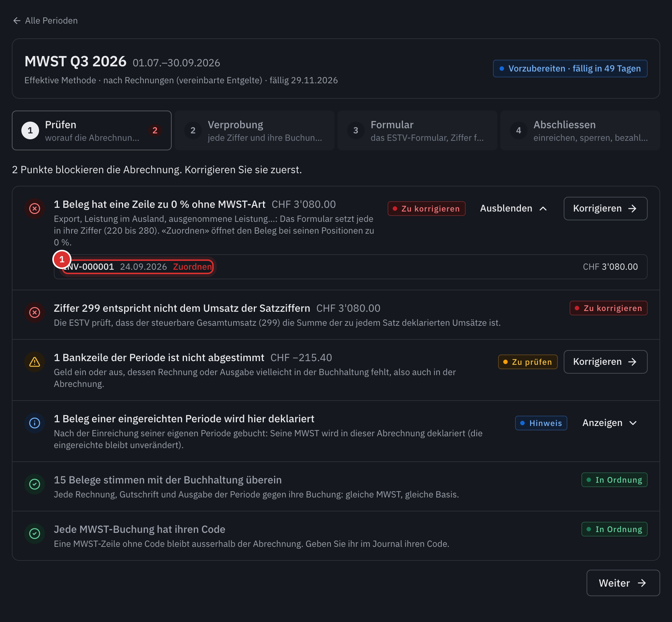The image size is (672, 622).
Task: Click heading '1 Bankzeile der Periode ist nicht abgestimmt'
Action: [x=159, y=358]
